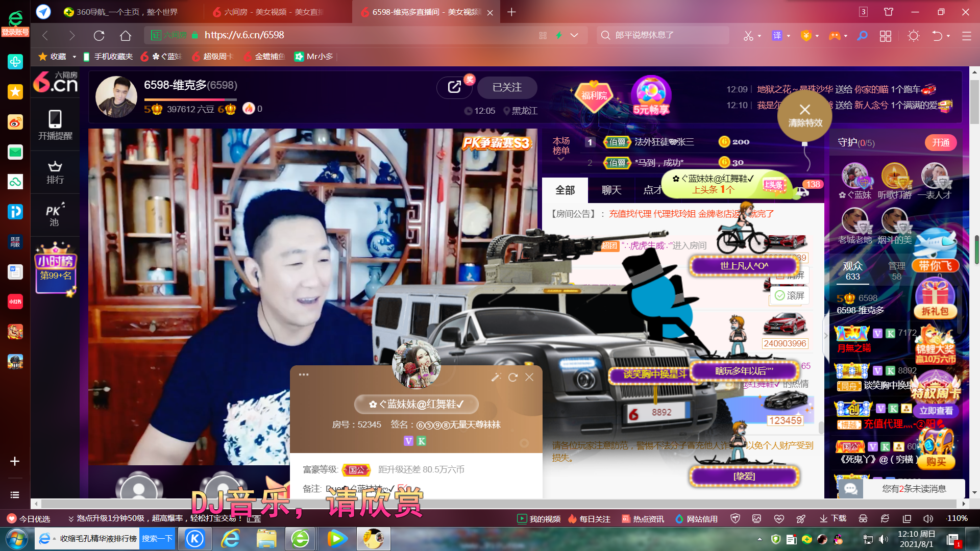Viewport: 980px width, 551px height.
Task: Click the browser refresh icon
Action: pyautogui.click(x=99, y=35)
